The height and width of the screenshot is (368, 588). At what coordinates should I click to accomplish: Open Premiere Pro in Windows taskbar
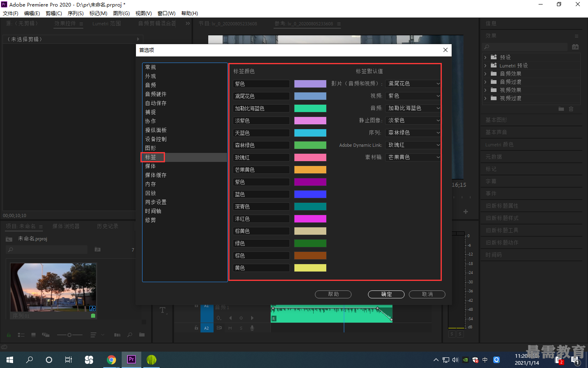(131, 359)
